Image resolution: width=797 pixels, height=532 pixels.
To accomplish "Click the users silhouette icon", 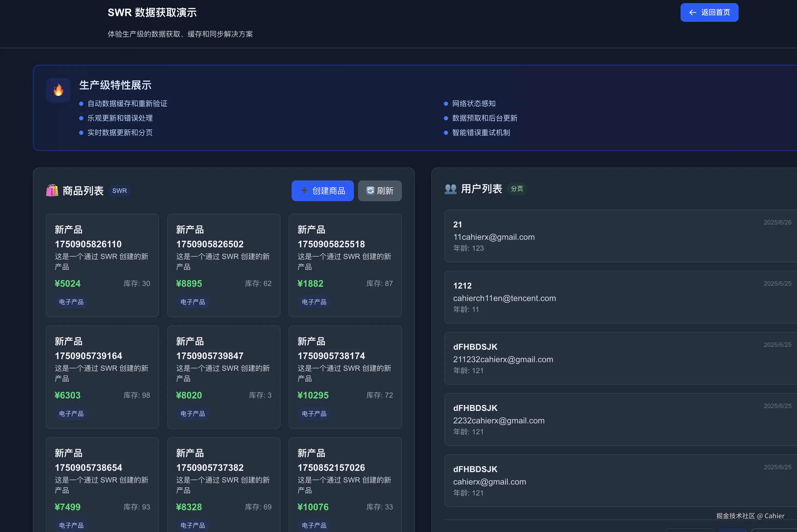I will pyautogui.click(x=450, y=189).
